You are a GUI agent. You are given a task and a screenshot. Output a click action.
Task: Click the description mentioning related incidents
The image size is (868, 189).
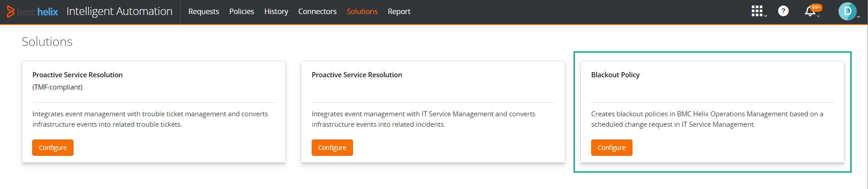(x=423, y=119)
